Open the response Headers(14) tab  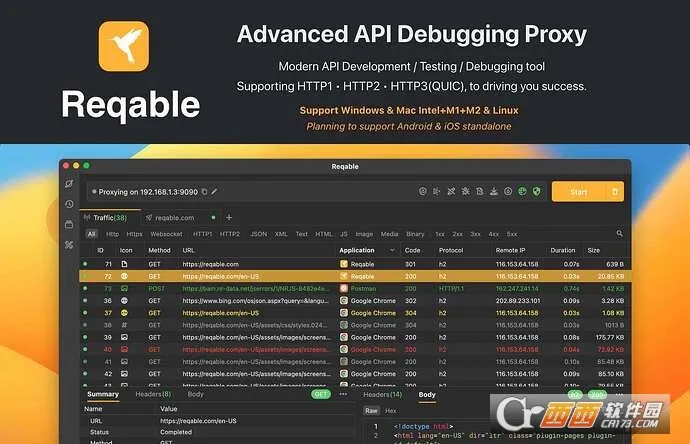click(x=383, y=394)
